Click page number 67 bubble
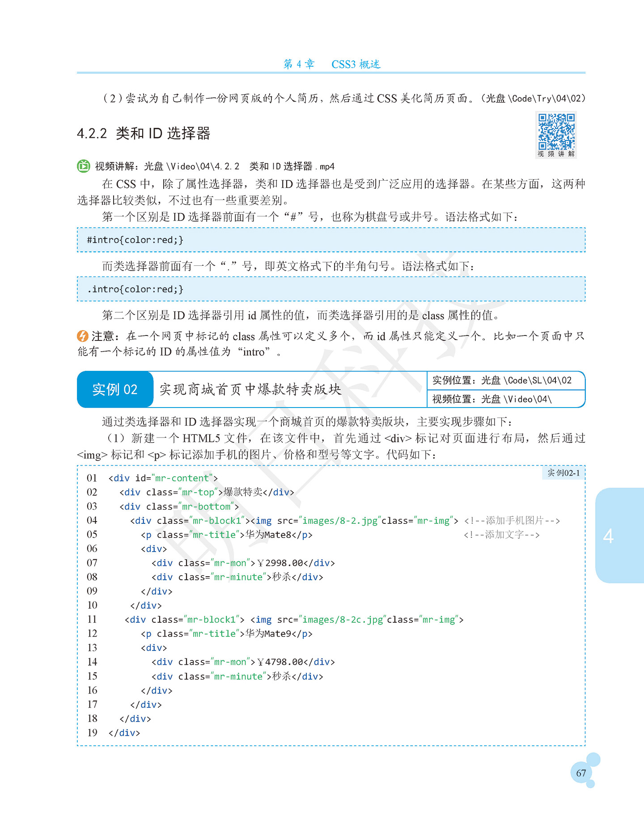Image resolution: width=644 pixels, height=820 pixels. coord(581,773)
